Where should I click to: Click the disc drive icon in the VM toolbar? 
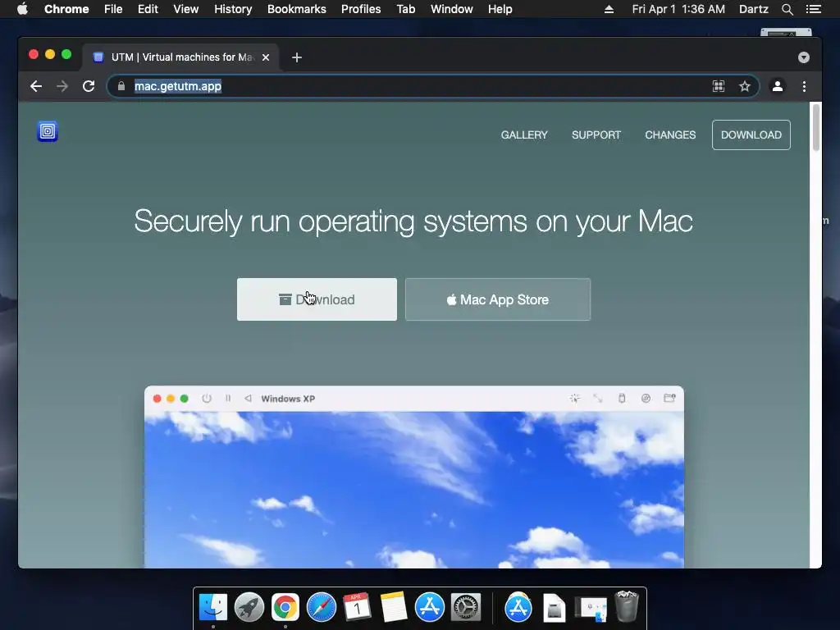pyautogui.click(x=646, y=398)
